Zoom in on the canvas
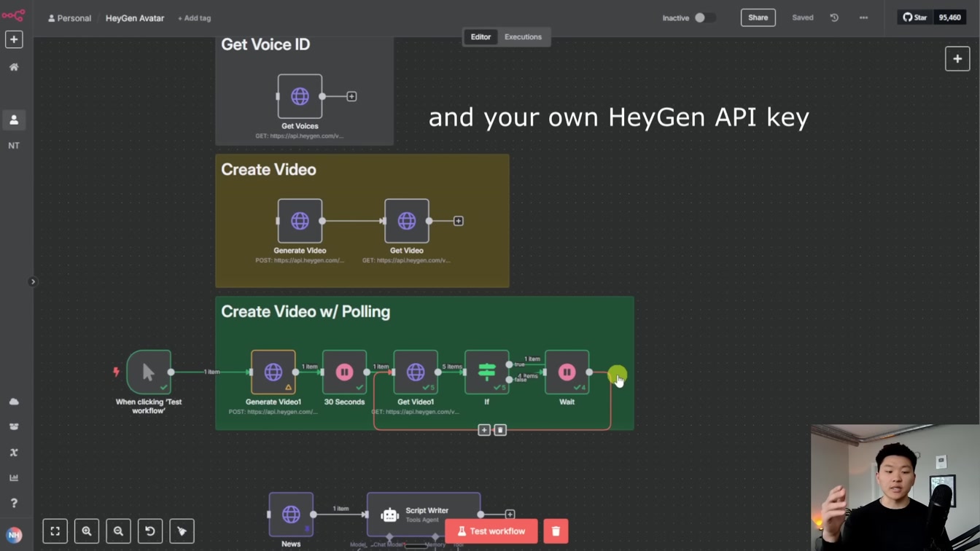This screenshot has height=551, width=980. tap(87, 531)
